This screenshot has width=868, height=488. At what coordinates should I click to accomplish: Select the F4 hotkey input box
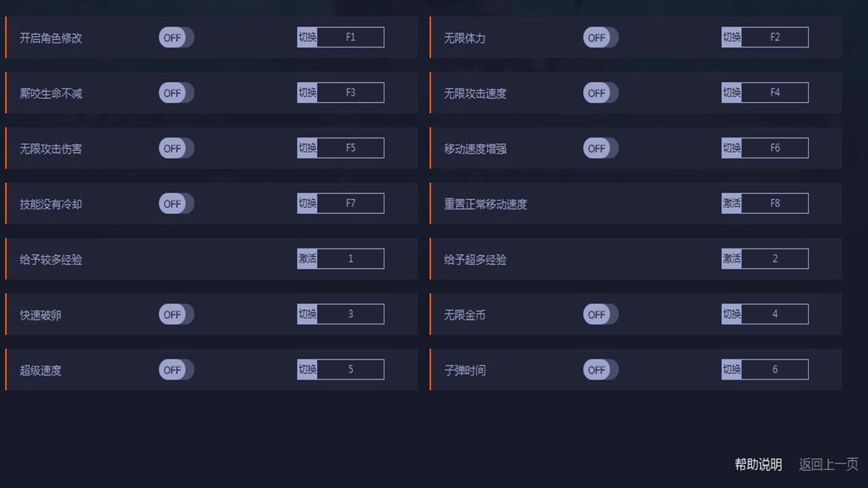(775, 93)
